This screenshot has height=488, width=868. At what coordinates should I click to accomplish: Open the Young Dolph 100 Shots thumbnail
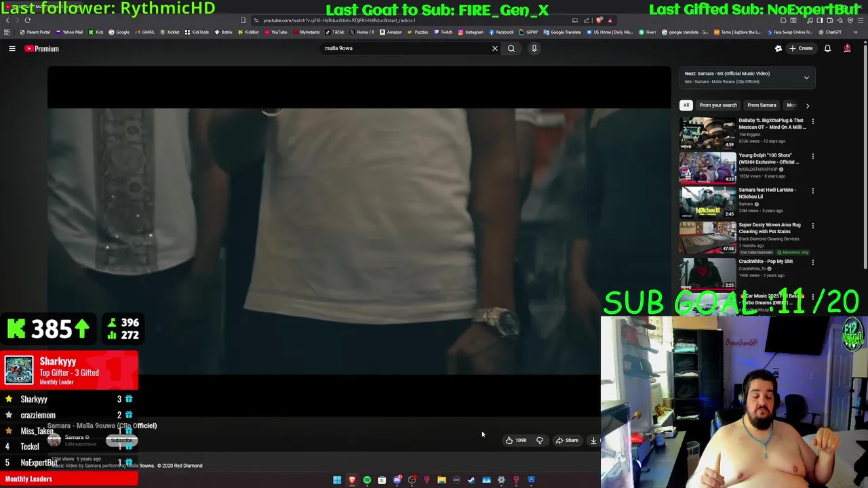coord(707,167)
